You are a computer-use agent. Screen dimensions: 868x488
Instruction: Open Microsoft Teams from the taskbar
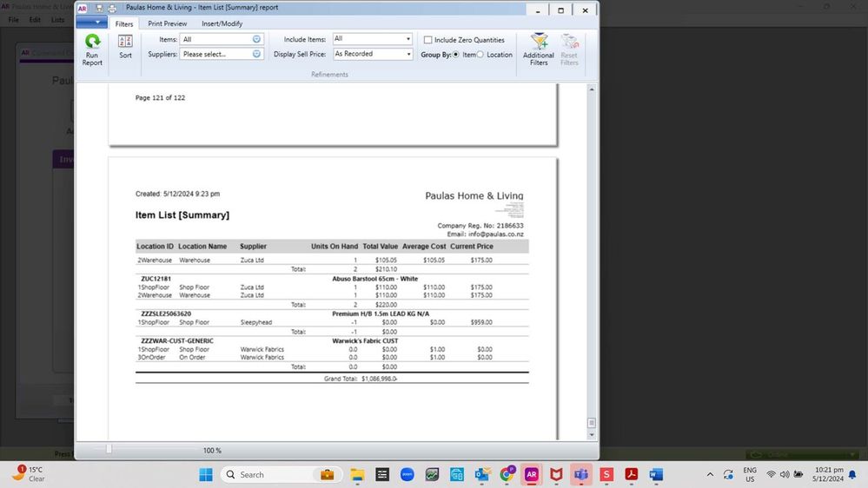coord(581,474)
